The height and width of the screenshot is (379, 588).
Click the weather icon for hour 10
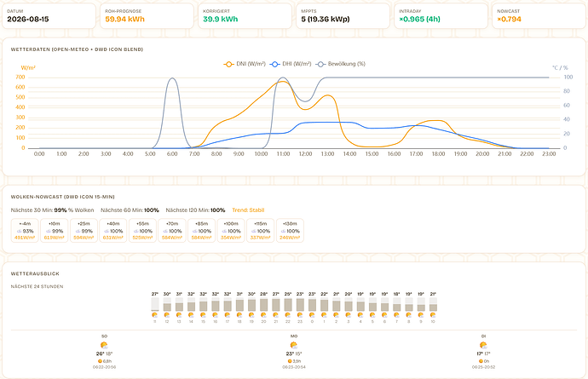click(433, 315)
